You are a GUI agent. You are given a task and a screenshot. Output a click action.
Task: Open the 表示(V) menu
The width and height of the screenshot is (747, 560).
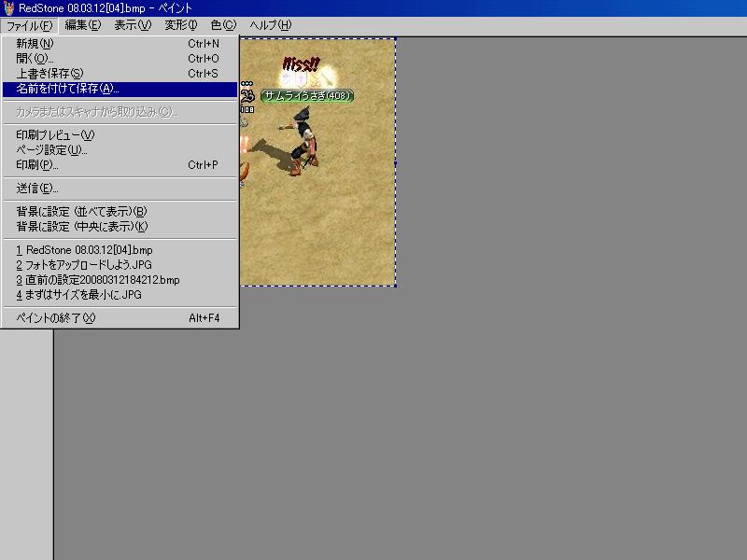tap(133, 25)
